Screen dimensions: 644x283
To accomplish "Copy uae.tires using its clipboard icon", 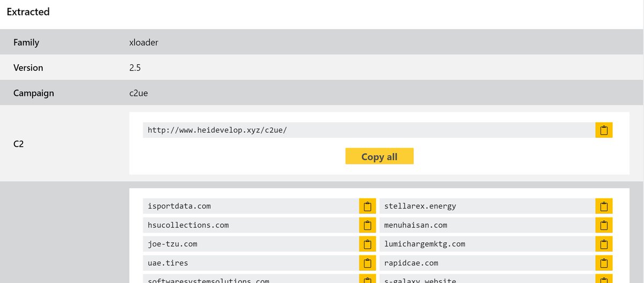I will [x=368, y=263].
